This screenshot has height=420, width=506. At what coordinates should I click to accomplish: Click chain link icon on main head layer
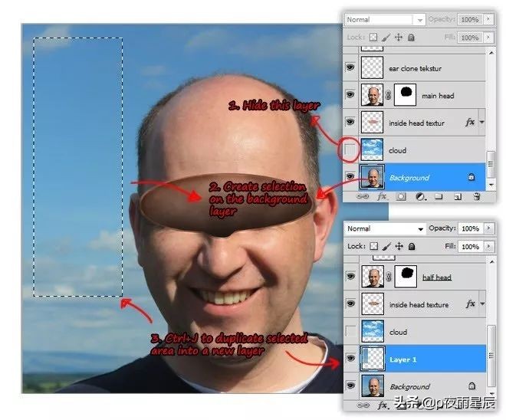[388, 95]
